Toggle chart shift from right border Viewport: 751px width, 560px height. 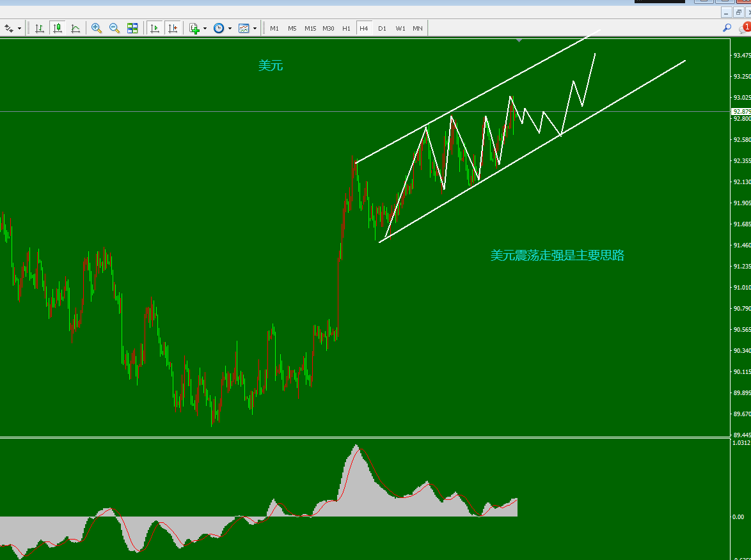173,28
